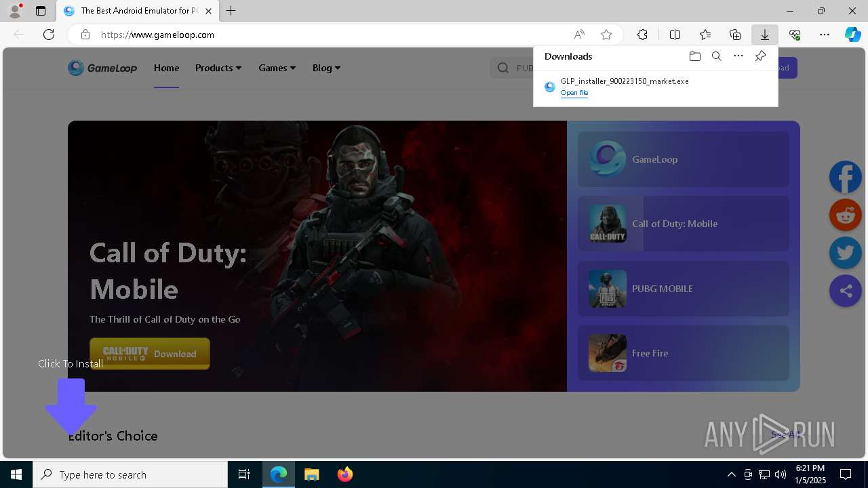The image size is (868, 488).
Task: Open Edge Settings and more menu
Action: (x=825, y=35)
